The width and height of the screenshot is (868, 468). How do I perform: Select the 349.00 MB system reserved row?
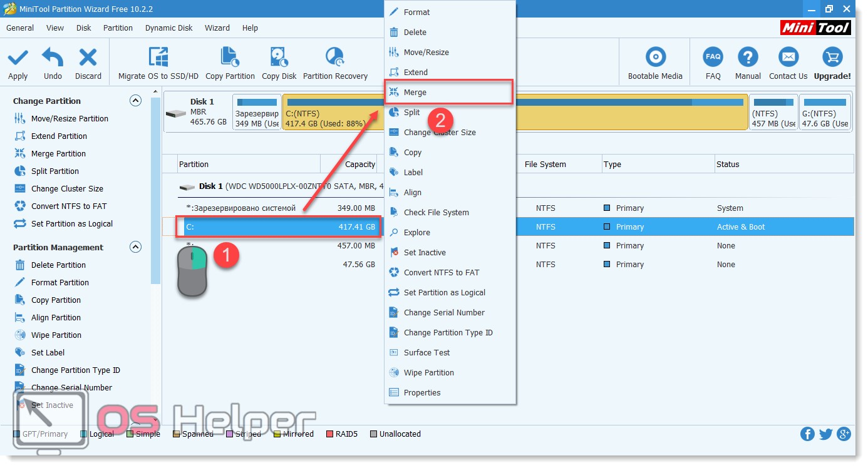coord(282,208)
